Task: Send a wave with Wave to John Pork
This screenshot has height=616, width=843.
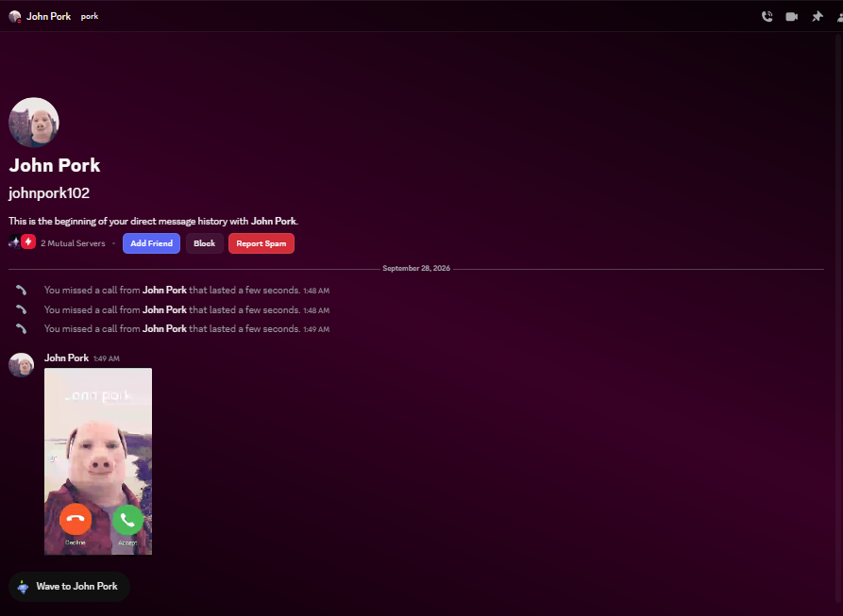Action: 69,587
